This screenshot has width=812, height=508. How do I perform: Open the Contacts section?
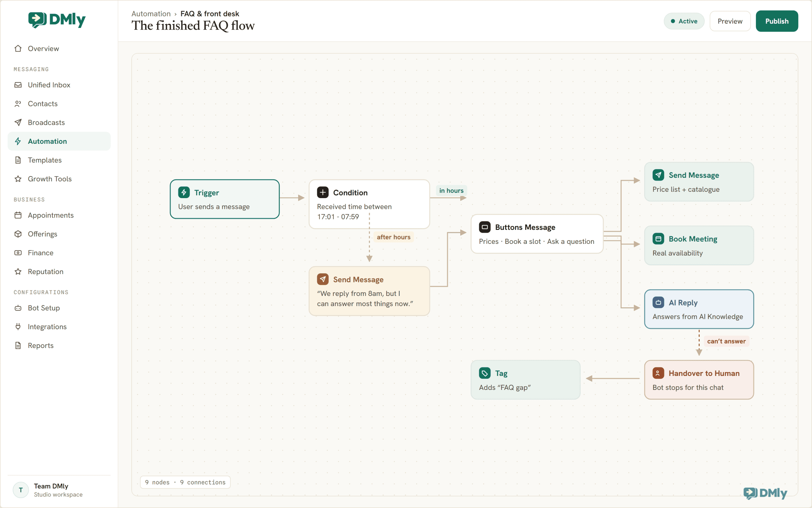coord(59,104)
